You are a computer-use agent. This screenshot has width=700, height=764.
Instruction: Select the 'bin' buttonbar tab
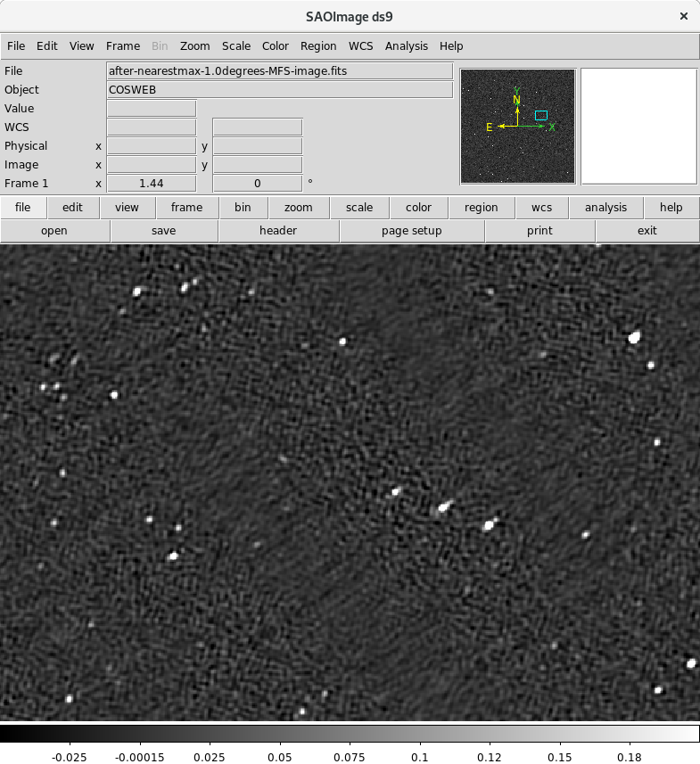coord(243,208)
